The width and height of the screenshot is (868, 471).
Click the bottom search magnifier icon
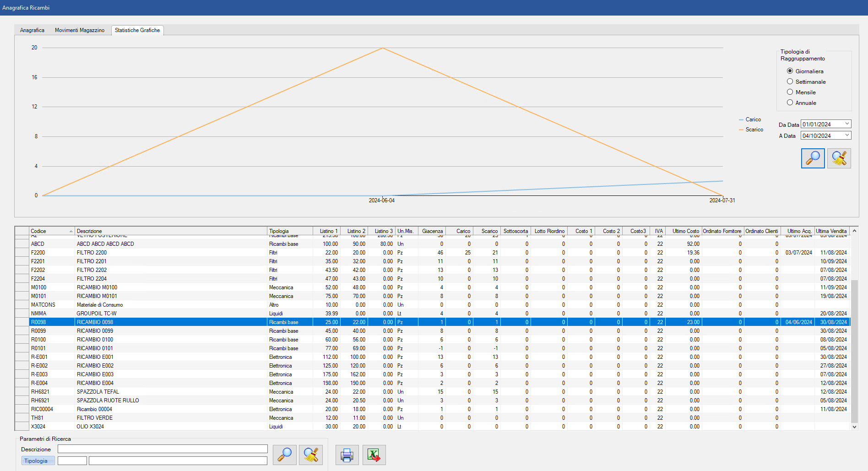click(x=284, y=455)
